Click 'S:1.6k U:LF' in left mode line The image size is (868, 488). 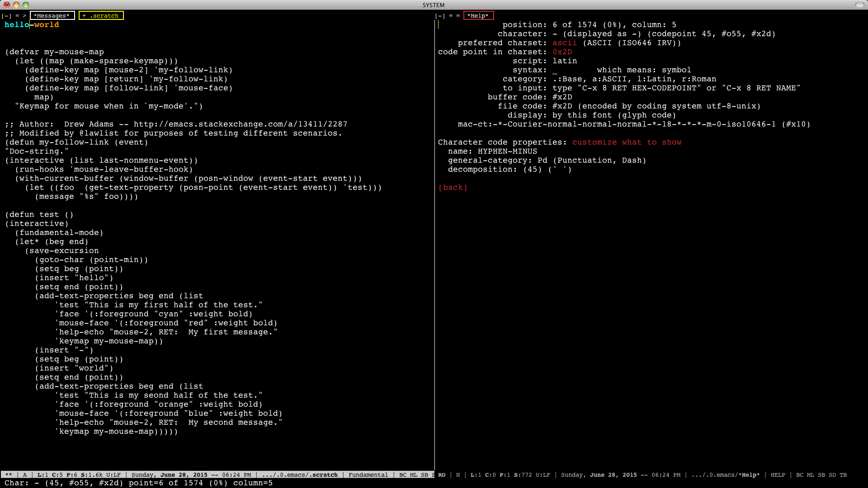pyautogui.click(x=101, y=475)
